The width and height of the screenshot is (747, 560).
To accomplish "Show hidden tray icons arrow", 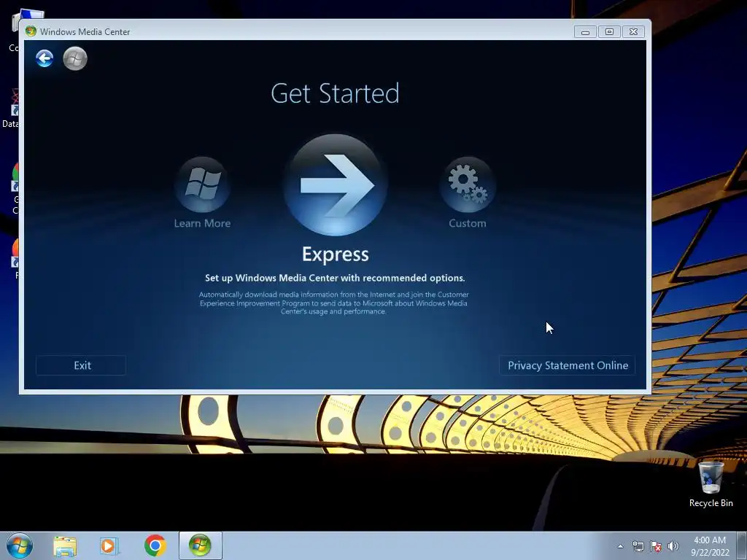I will [x=620, y=546].
